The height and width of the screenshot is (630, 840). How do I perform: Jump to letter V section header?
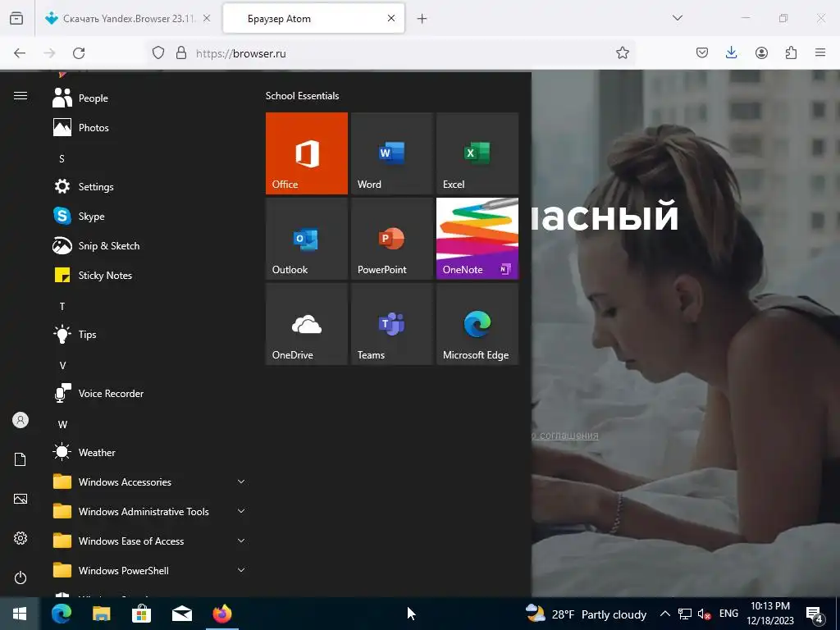point(62,365)
